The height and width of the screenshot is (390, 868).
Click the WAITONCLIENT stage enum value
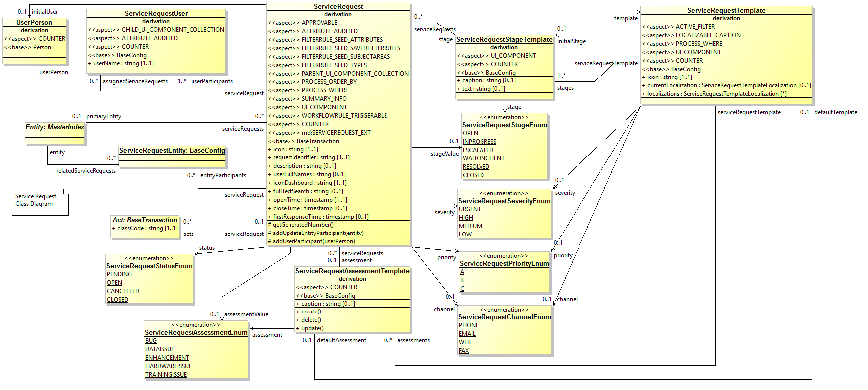pyautogui.click(x=483, y=158)
